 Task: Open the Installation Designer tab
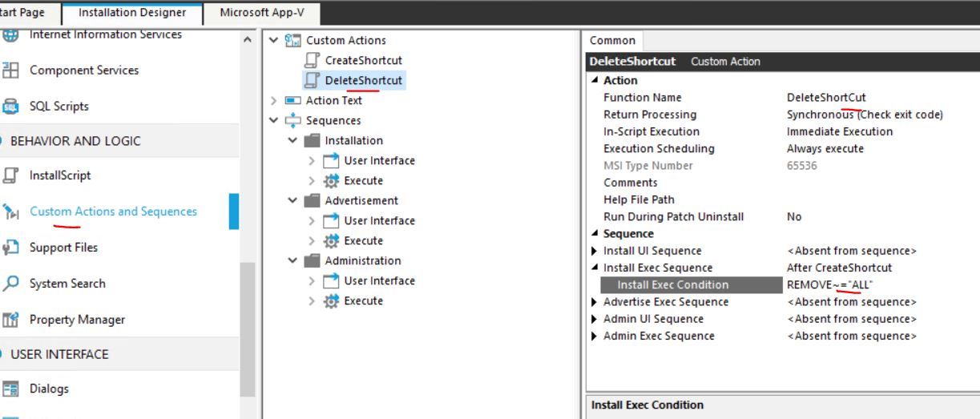[x=132, y=13]
